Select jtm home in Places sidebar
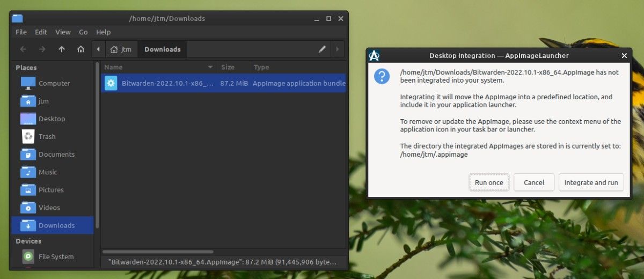 pyautogui.click(x=52, y=101)
